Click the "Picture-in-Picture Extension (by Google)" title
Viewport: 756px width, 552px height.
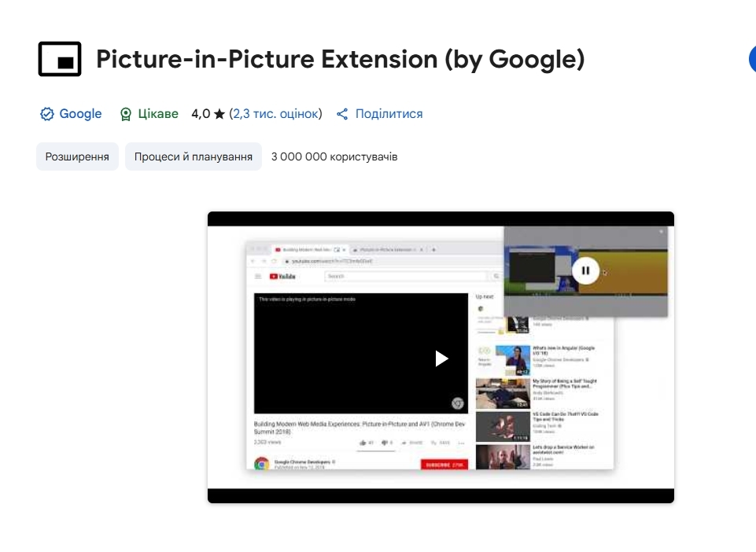pos(341,59)
